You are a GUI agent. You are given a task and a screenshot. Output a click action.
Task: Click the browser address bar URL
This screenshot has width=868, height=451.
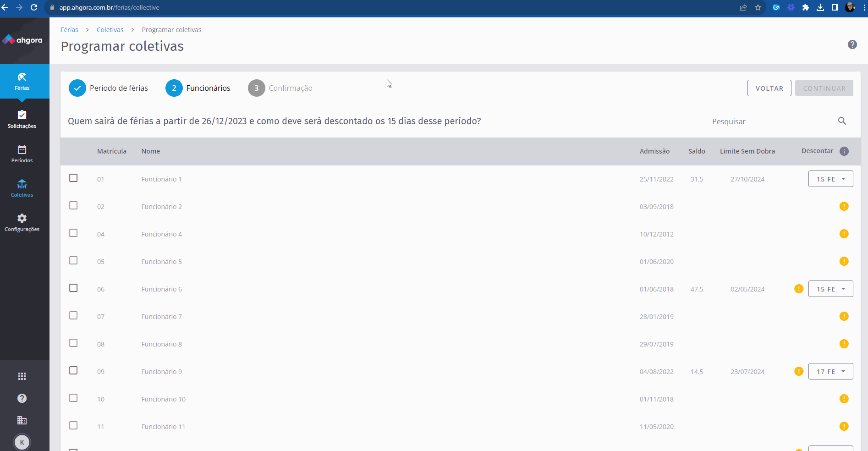tap(109, 7)
